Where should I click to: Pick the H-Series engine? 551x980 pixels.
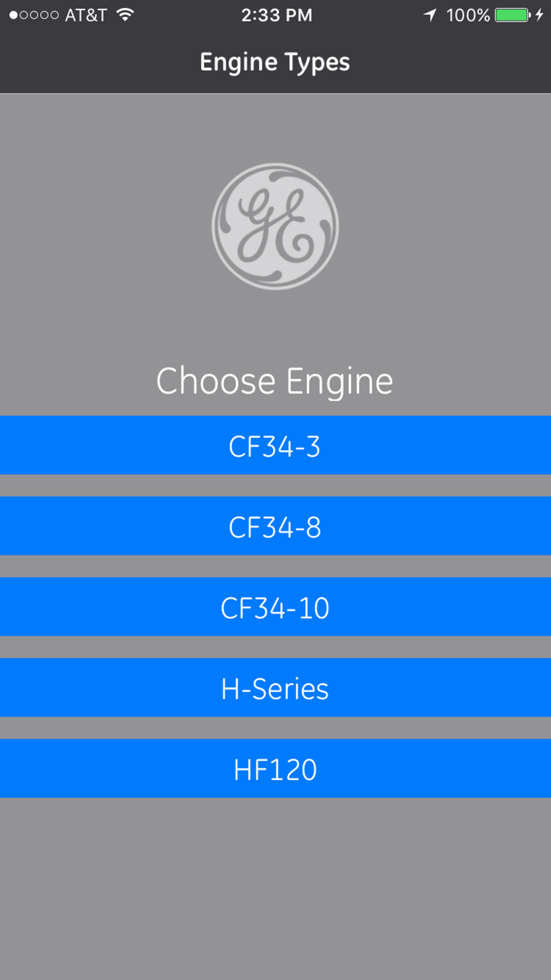(275, 687)
